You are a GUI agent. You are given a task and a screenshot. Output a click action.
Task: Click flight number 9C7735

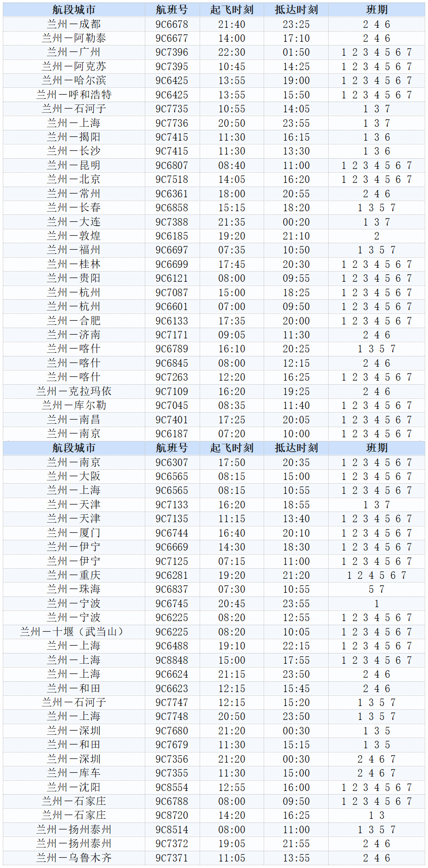[172, 109]
